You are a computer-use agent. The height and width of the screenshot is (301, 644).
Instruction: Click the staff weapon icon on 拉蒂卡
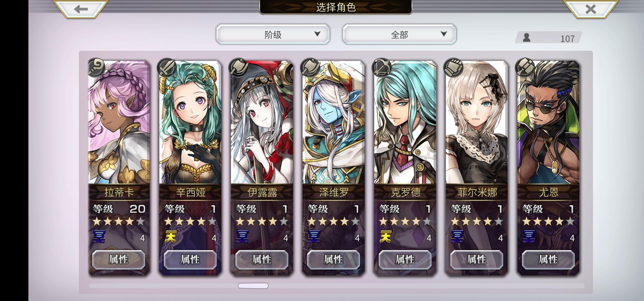pos(96,67)
